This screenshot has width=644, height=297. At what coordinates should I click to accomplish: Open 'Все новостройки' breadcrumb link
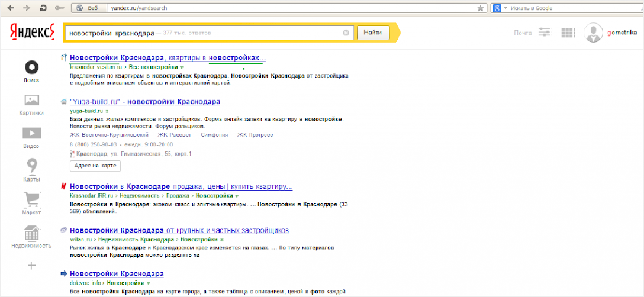154,67
